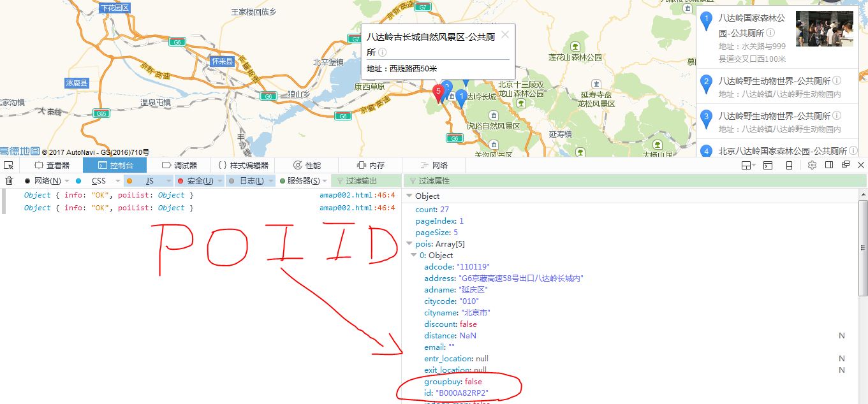This screenshot has height=404, width=868.
Task: Click info icon beside 北京八达岭国家森林公园 result
Action: click(853, 151)
